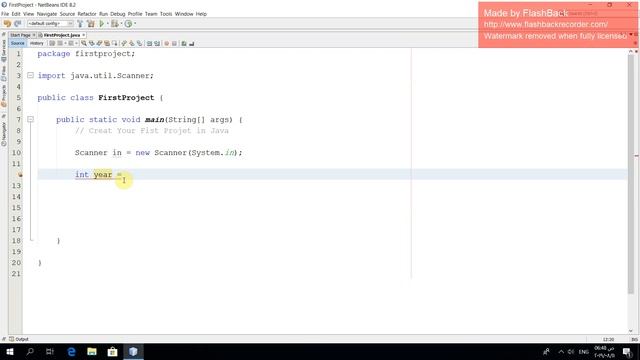Open the Navigator side panel tab
Image resolution: width=640 pixels, height=360 pixels.
click(4, 133)
